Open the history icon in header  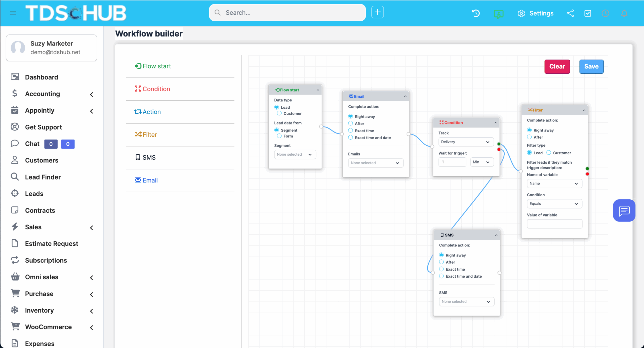[476, 13]
